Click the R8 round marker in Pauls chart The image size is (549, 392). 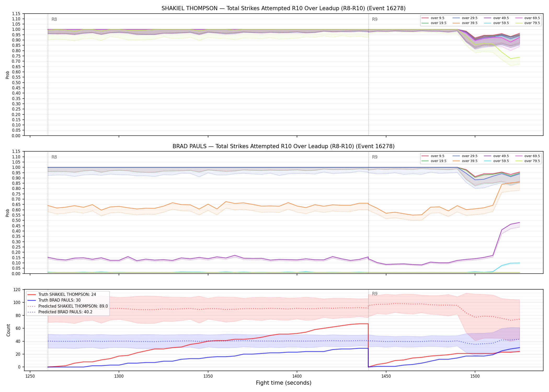click(54, 157)
